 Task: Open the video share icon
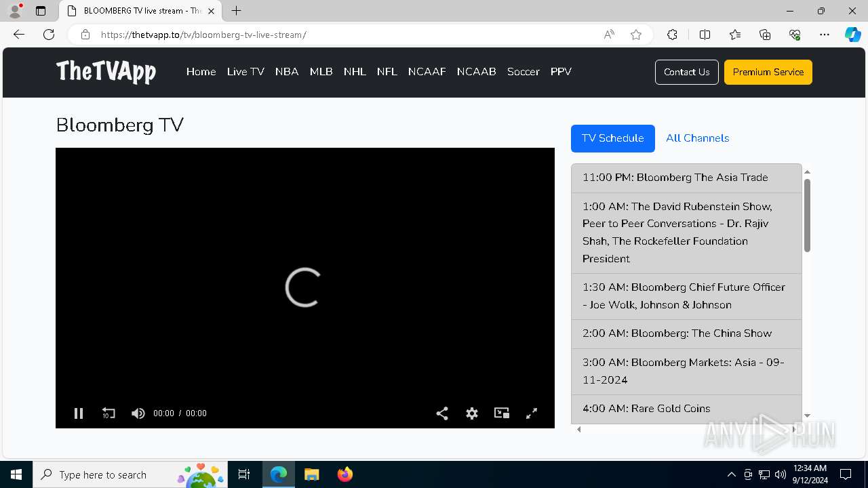click(442, 413)
